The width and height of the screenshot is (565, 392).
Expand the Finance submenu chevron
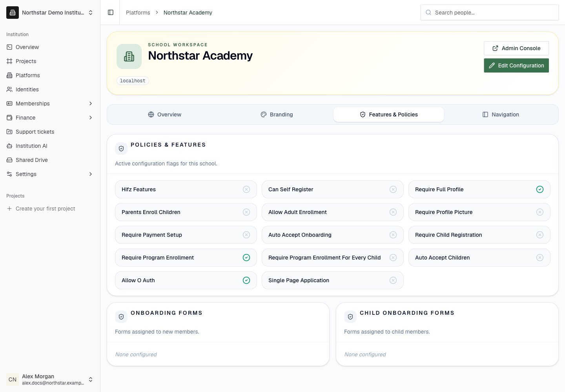tap(91, 118)
